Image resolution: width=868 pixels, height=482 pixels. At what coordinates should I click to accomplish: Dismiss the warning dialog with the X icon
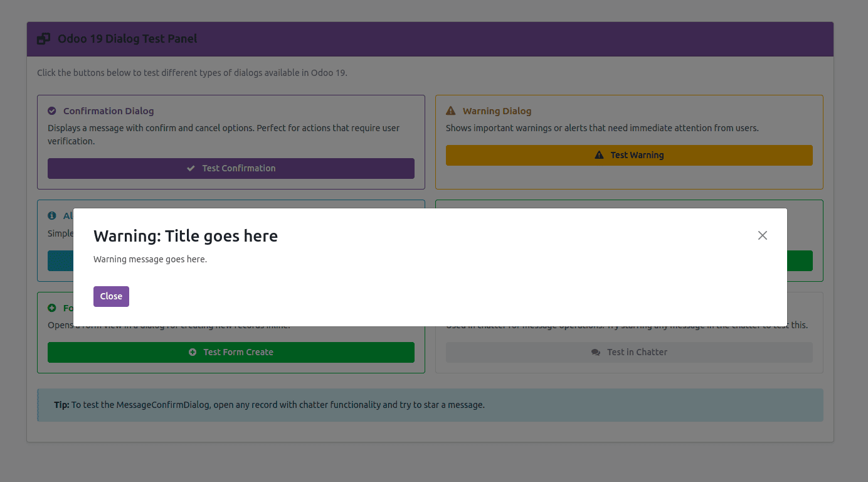point(763,235)
